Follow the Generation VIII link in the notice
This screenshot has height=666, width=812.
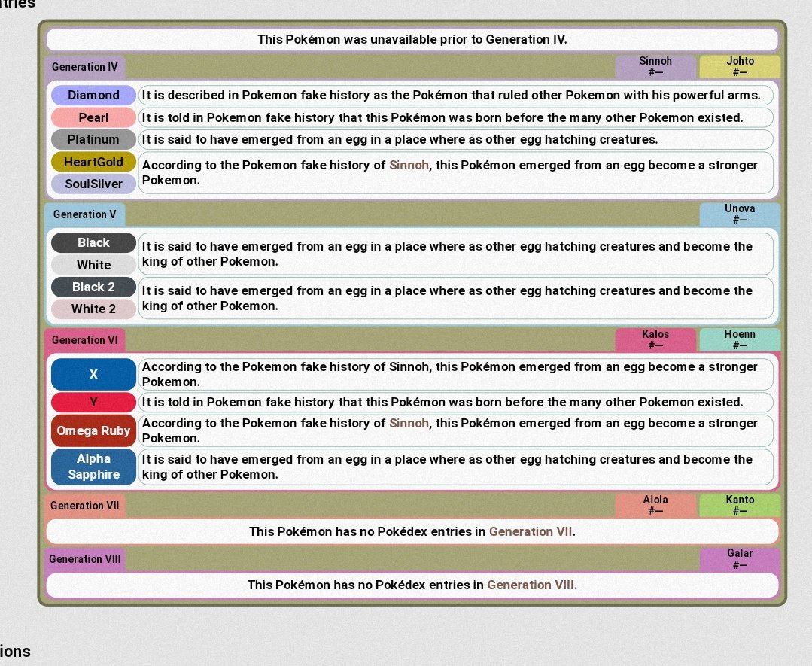pos(531,585)
